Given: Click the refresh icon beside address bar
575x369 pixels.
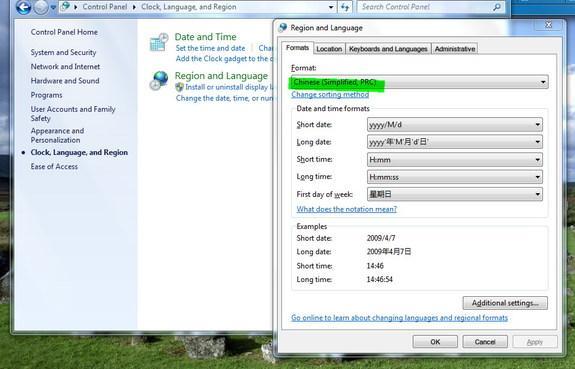Looking at the screenshot, I should click(x=345, y=7).
